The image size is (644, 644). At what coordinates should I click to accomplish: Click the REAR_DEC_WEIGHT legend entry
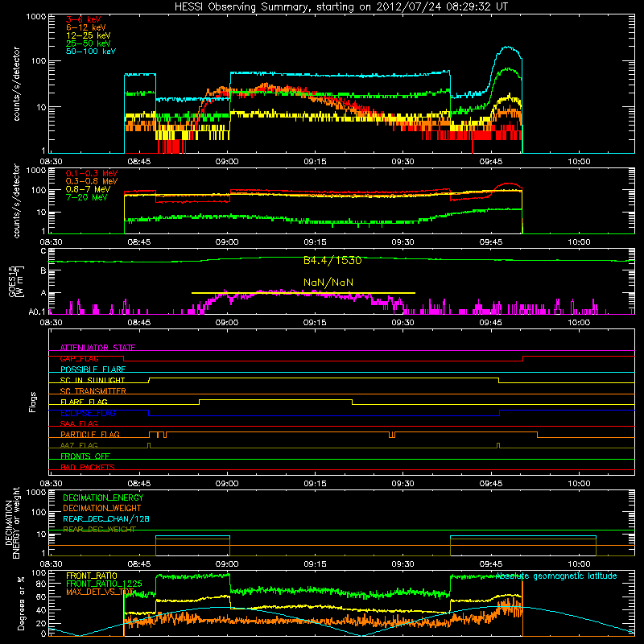[99, 530]
